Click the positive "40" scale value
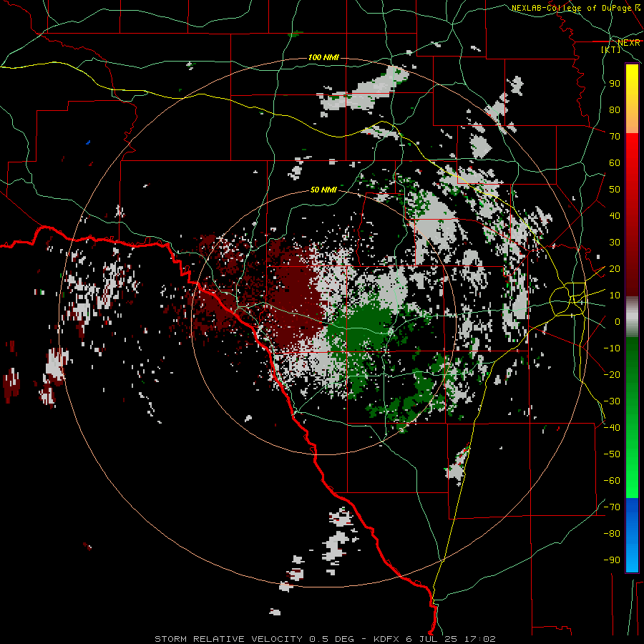The image size is (644, 644). [615, 215]
